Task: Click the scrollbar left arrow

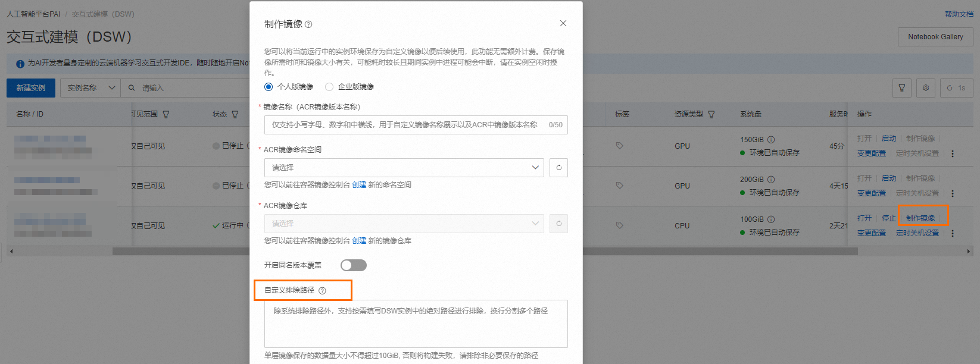Action: tap(11, 252)
